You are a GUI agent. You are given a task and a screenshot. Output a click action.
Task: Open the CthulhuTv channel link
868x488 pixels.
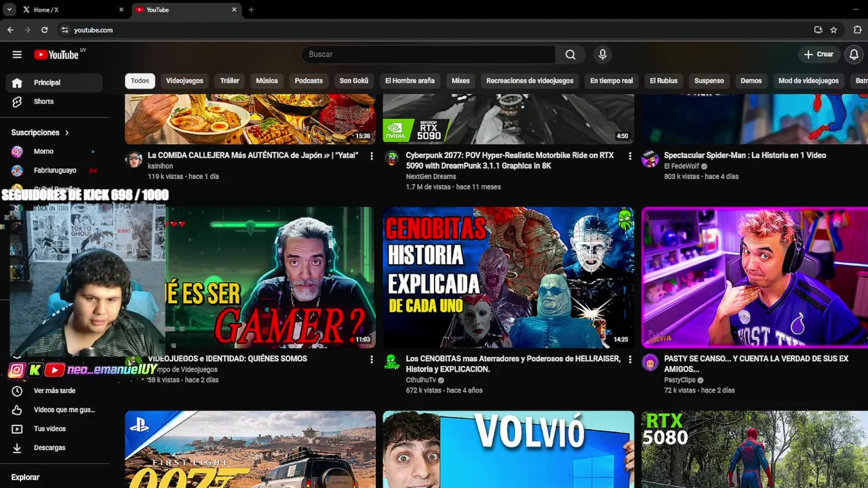421,380
